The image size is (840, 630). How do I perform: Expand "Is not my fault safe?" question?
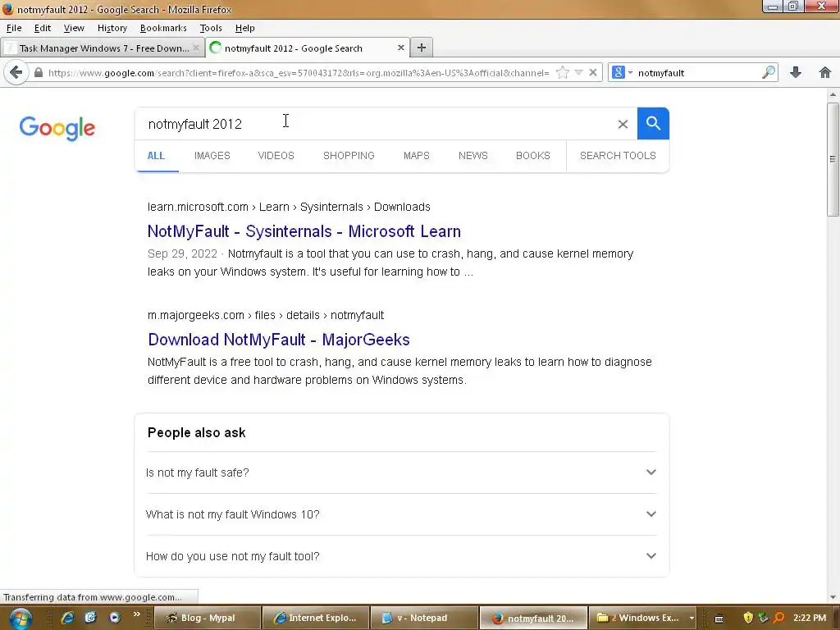click(x=401, y=472)
